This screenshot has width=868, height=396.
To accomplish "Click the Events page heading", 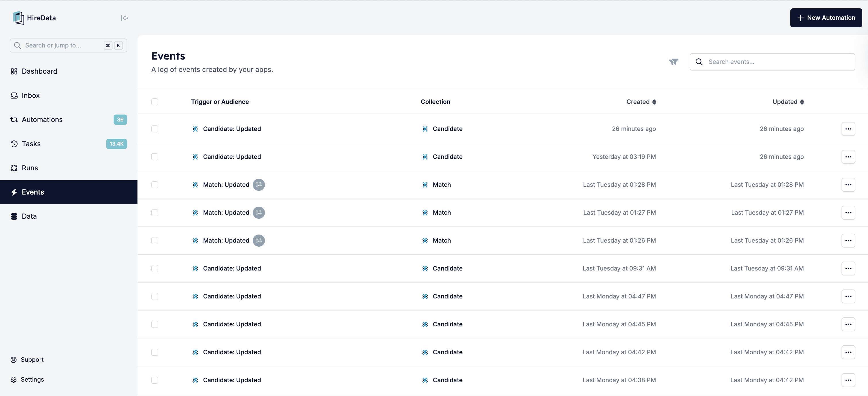I will tap(168, 56).
